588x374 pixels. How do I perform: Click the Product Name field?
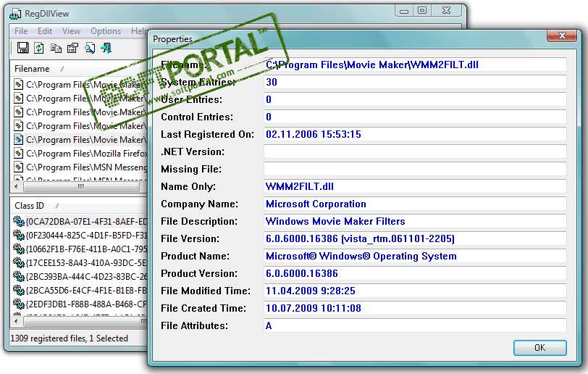click(x=415, y=256)
